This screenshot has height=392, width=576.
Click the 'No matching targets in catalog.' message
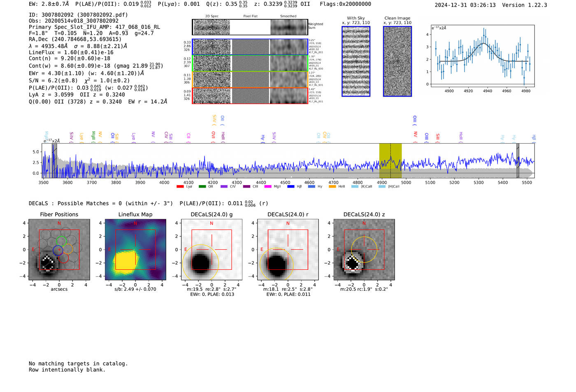pyautogui.click(x=78, y=364)
